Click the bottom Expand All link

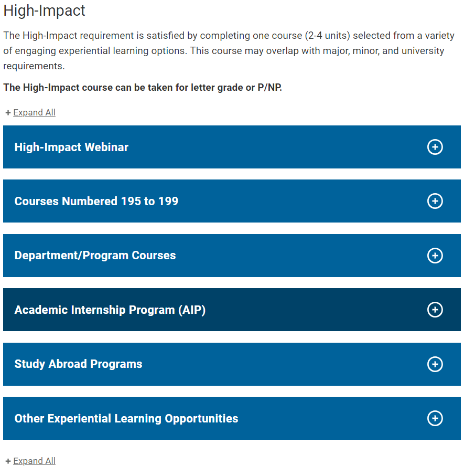pyautogui.click(x=34, y=461)
